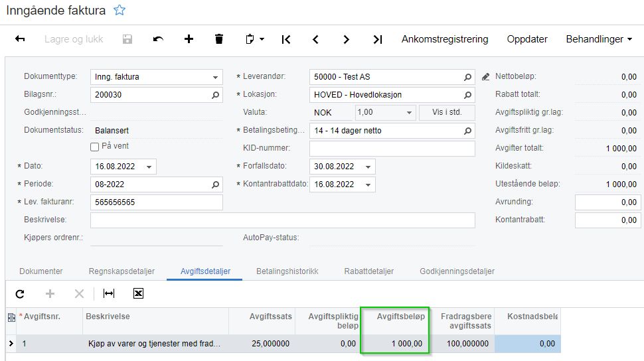Click the Lev. fakturanr. input field
The height and width of the screenshot is (361, 644).
157,202
